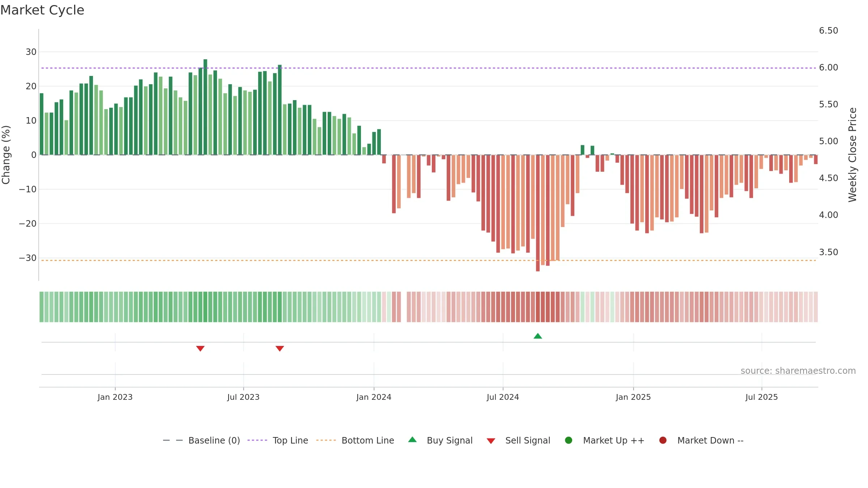Screen dimensions: 868x488
Task: Click the green buy signal marker after Jul 2024
Action: pos(538,336)
